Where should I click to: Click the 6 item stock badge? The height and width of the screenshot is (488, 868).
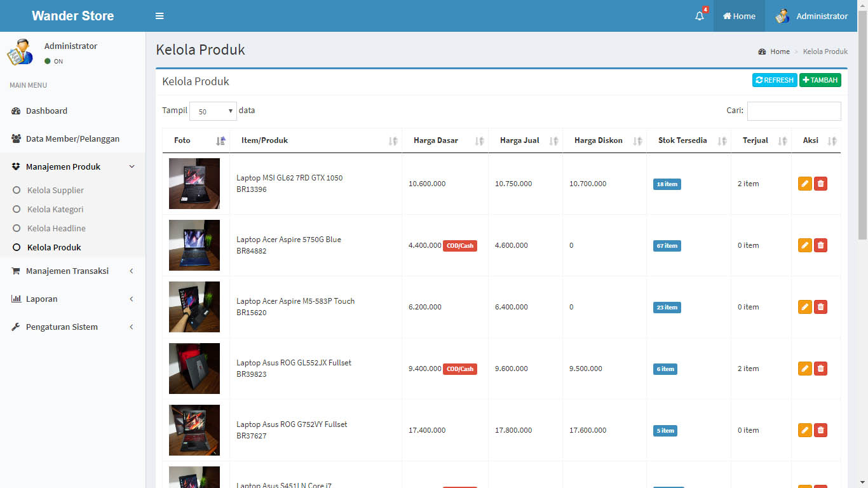(665, 369)
